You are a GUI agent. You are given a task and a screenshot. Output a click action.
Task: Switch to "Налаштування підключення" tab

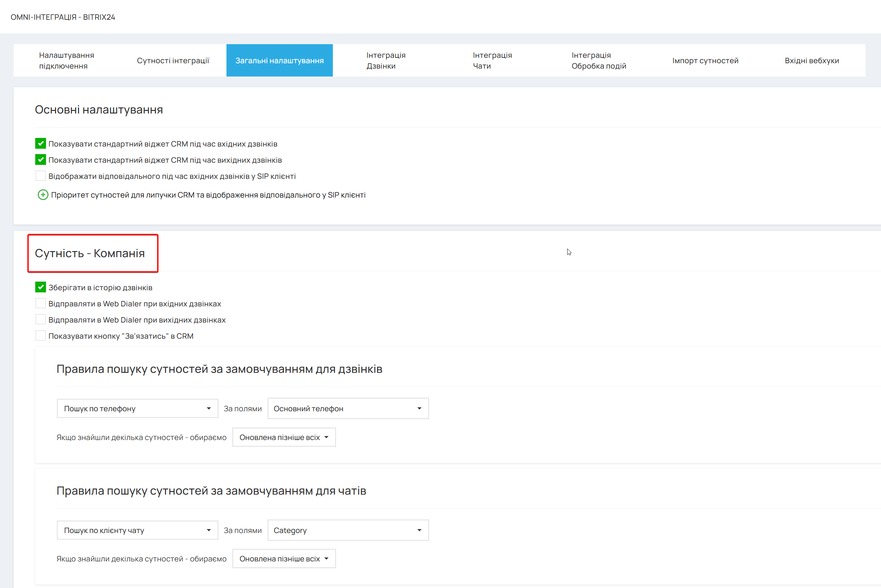[x=67, y=60]
